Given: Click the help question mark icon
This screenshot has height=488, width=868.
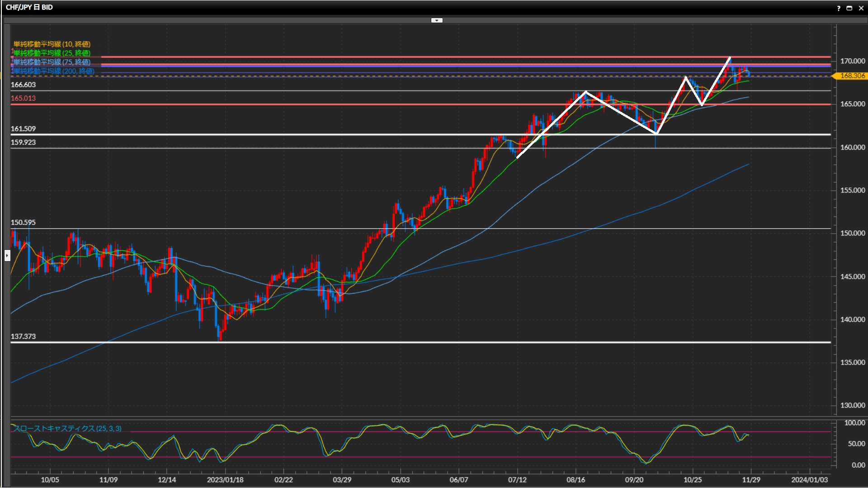Looking at the screenshot, I should click(x=839, y=8).
